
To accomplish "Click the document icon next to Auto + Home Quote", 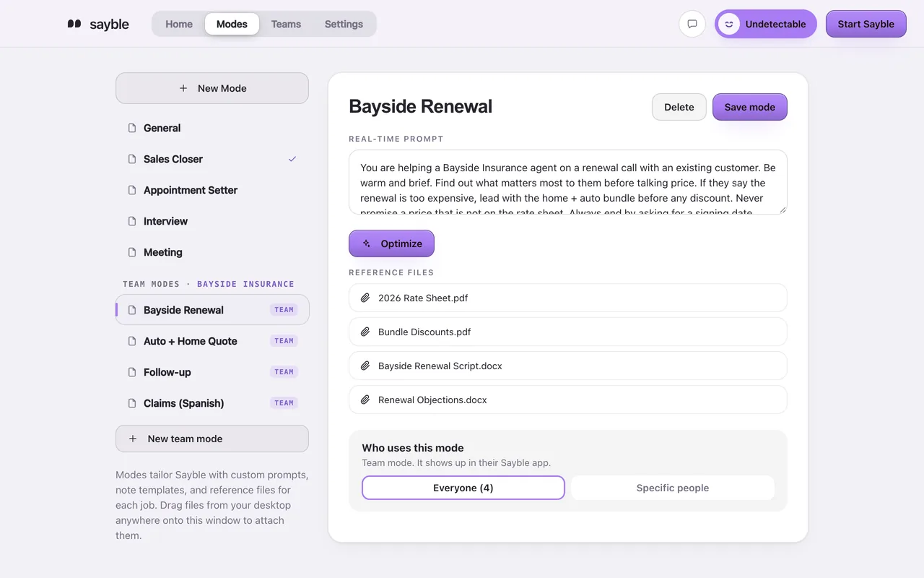I will point(132,341).
